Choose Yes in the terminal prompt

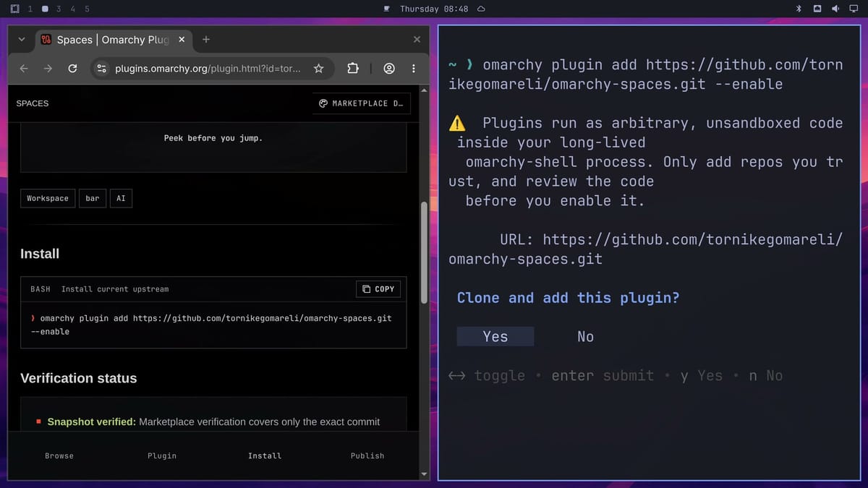pyautogui.click(x=495, y=336)
